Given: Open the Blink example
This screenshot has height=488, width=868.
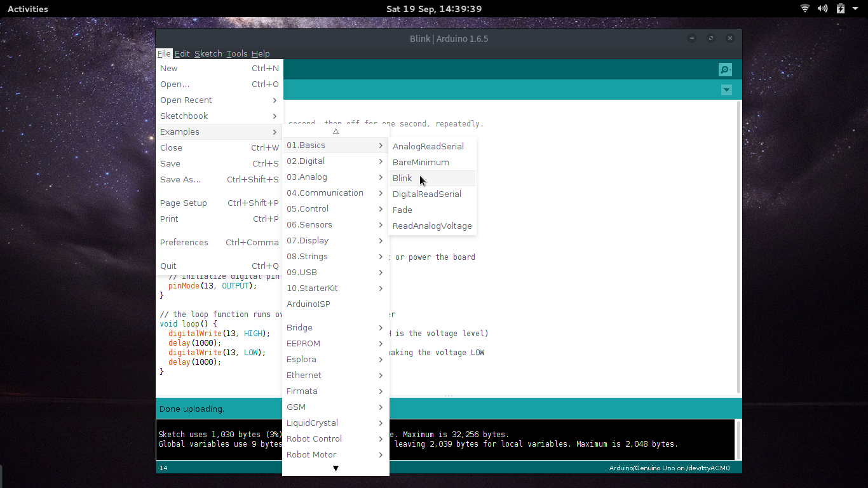Looking at the screenshot, I should [432, 179].
